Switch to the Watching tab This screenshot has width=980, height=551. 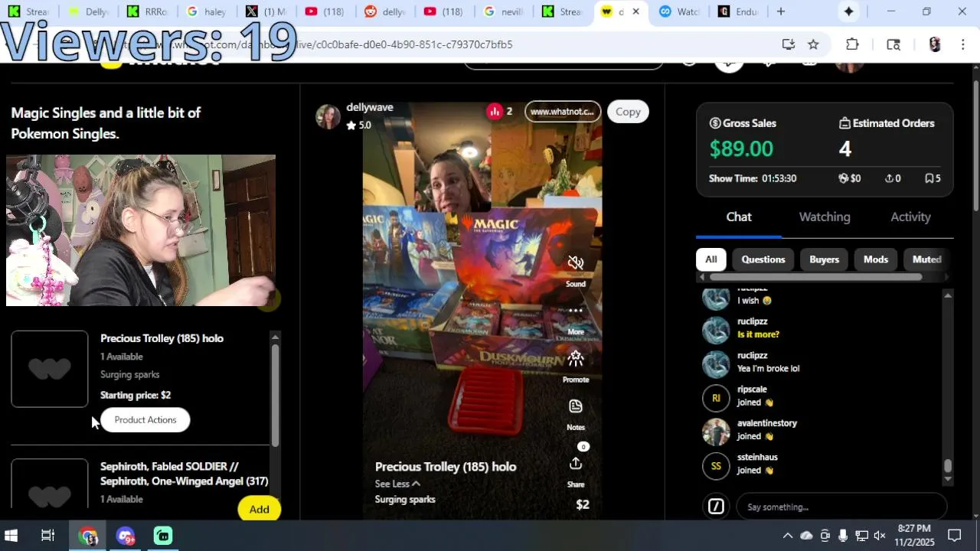pos(825,217)
